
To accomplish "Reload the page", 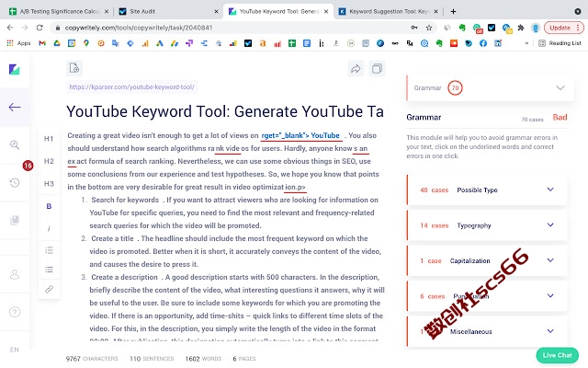I will click(40, 28).
